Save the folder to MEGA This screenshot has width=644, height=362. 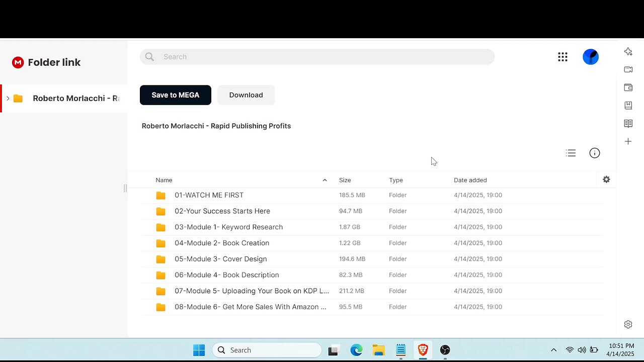point(176,95)
